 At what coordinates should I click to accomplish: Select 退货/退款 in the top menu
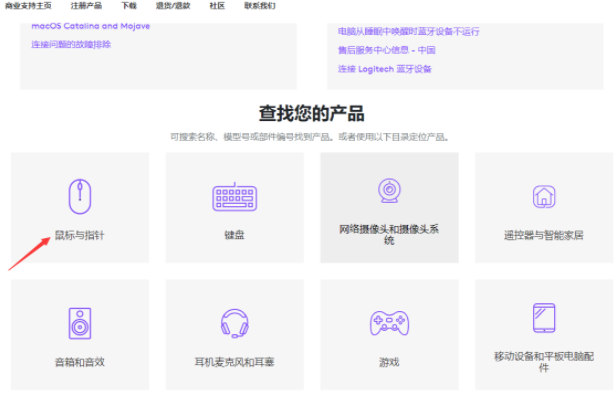173,6
